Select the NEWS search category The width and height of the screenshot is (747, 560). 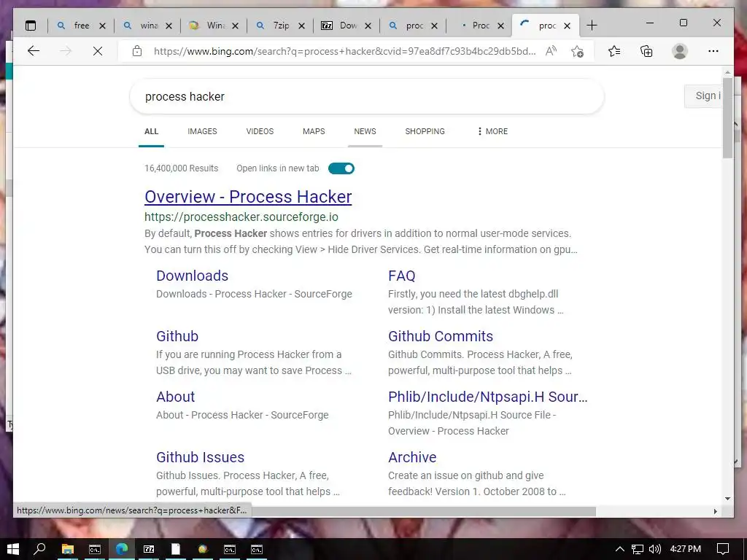pos(365,131)
